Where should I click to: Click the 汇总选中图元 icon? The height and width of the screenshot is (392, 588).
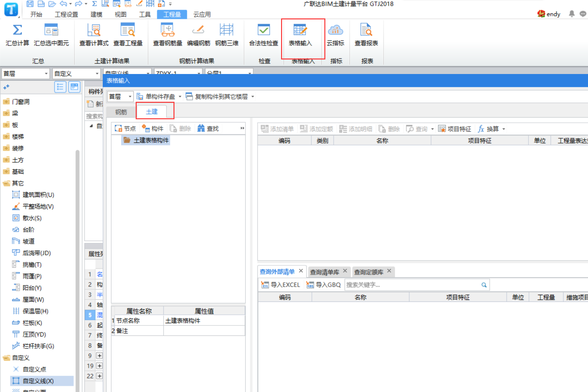pos(51,30)
